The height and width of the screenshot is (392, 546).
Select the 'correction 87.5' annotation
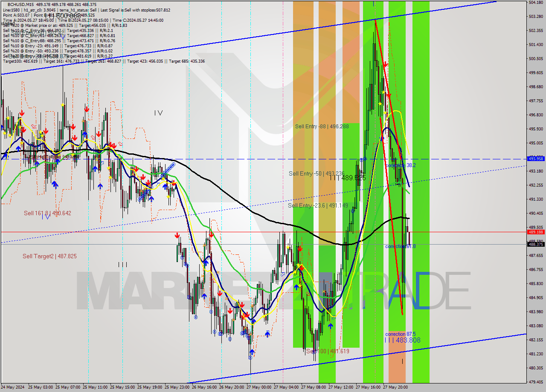pos(400,334)
